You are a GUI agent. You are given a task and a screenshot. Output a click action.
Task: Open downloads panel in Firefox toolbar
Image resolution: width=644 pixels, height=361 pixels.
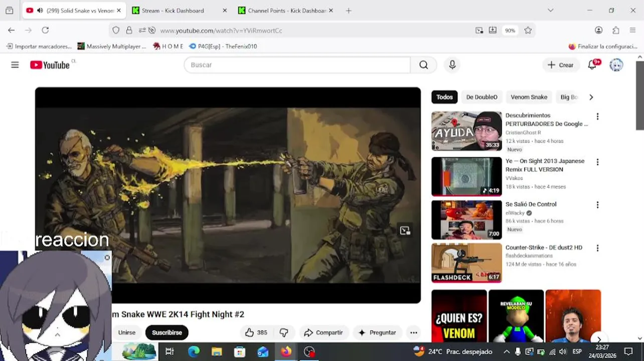click(493, 30)
